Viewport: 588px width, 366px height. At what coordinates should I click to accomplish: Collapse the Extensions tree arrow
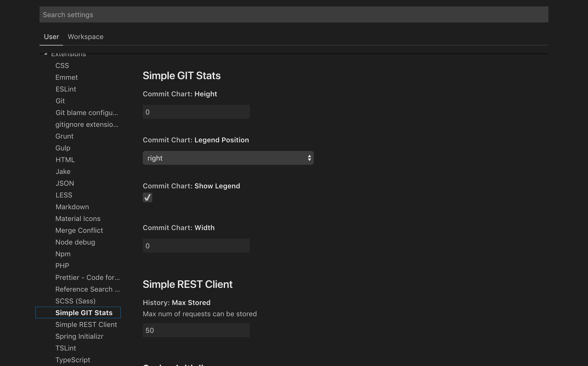point(46,54)
